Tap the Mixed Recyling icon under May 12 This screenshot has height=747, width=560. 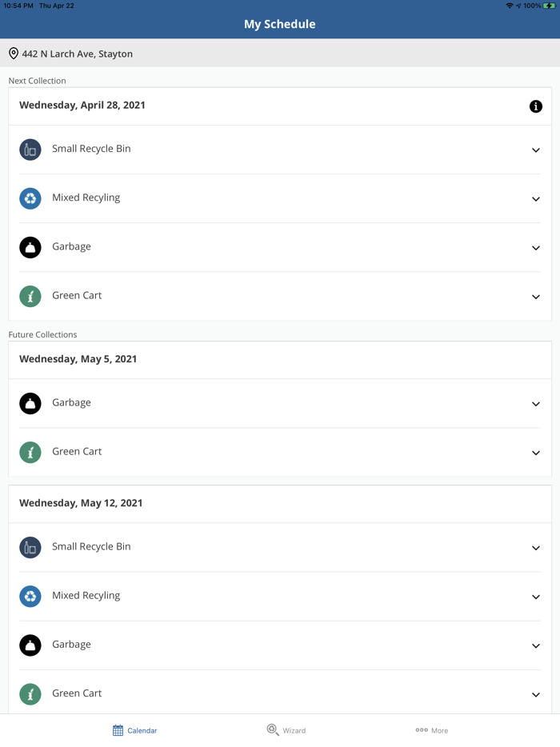[30, 596]
